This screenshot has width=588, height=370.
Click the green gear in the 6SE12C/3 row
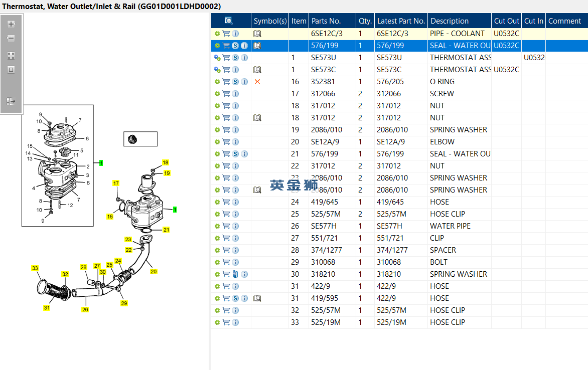217,34
